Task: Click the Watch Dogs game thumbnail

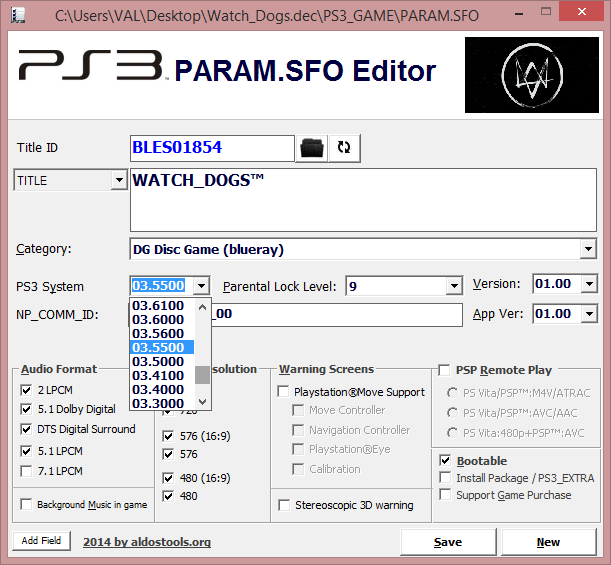Action: (532, 75)
